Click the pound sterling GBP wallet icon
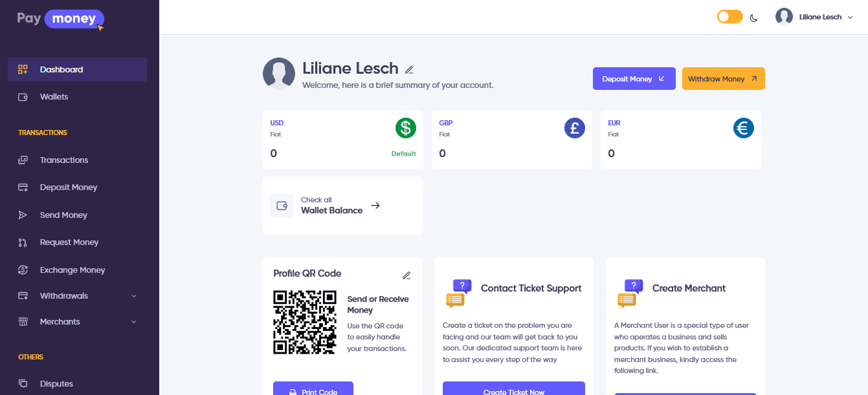 (x=575, y=128)
